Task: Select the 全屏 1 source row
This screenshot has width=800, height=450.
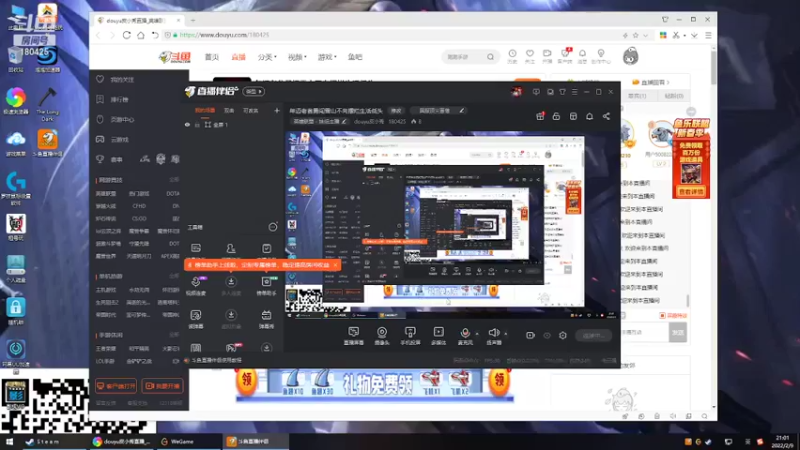Action: tap(231, 124)
